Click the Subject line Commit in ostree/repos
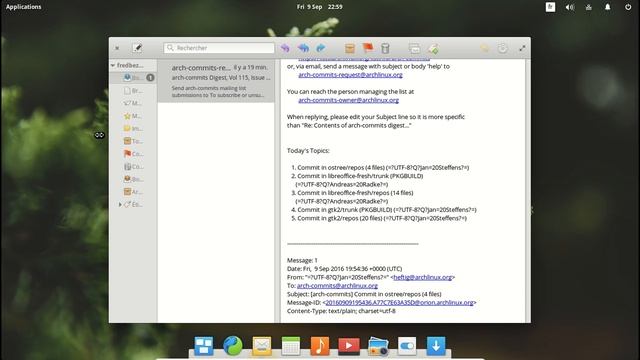640x360 pixels. (x=364, y=294)
